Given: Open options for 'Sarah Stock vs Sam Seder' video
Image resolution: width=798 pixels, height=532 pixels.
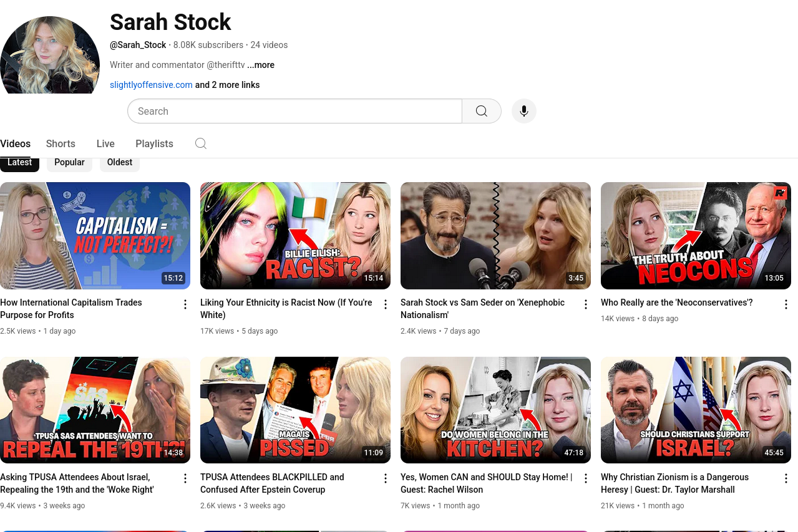Looking at the screenshot, I should (x=586, y=304).
